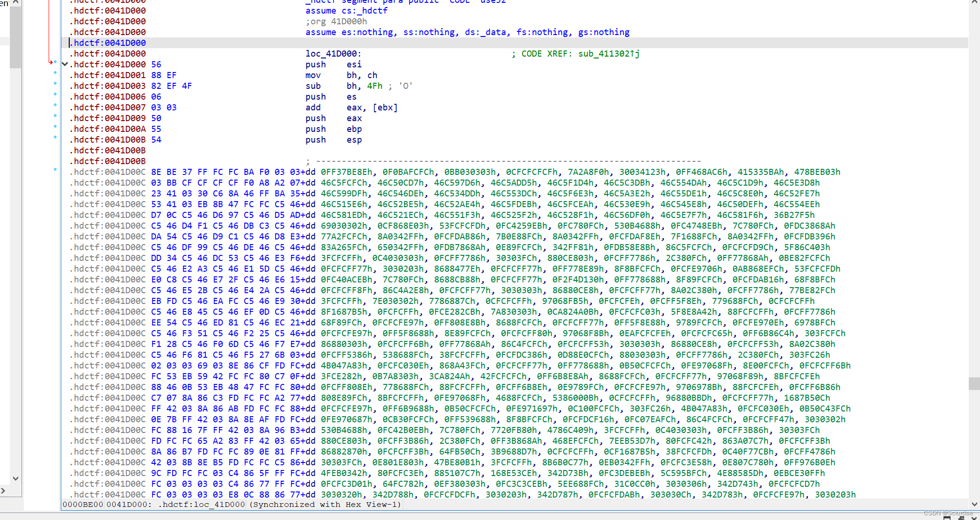Toggle breakpoint dot on sub bh, 4Fh row

[55, 83]
